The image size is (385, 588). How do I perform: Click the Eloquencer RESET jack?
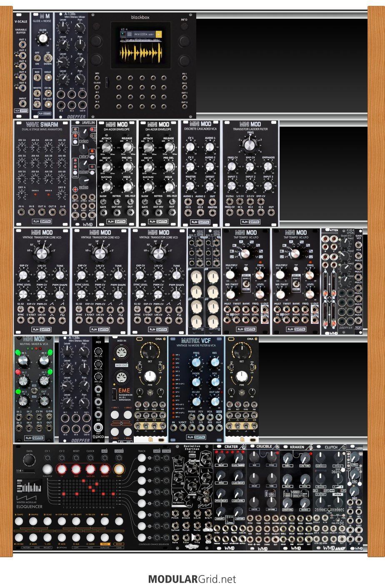(x=76, y=458)
